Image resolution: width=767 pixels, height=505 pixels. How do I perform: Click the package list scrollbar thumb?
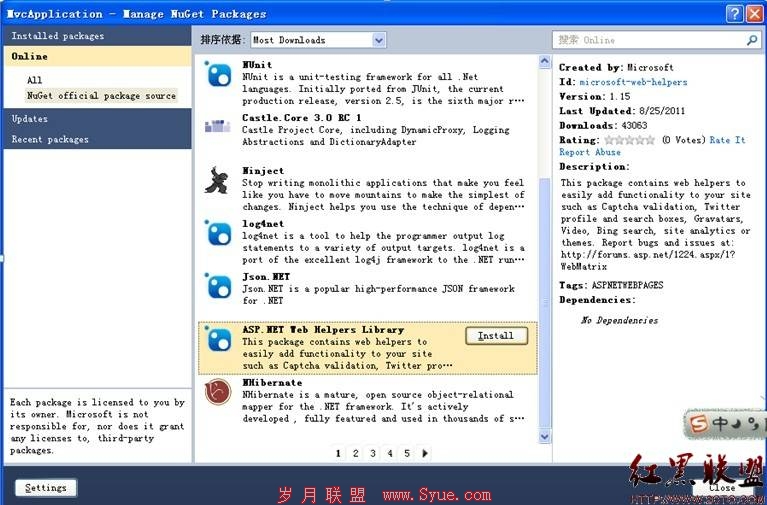point(544,302)
